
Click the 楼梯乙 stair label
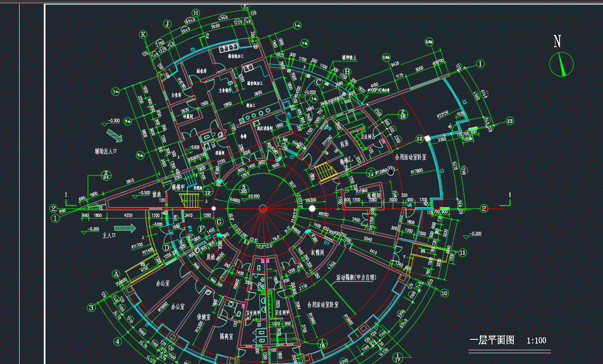[x=347, y=161]
